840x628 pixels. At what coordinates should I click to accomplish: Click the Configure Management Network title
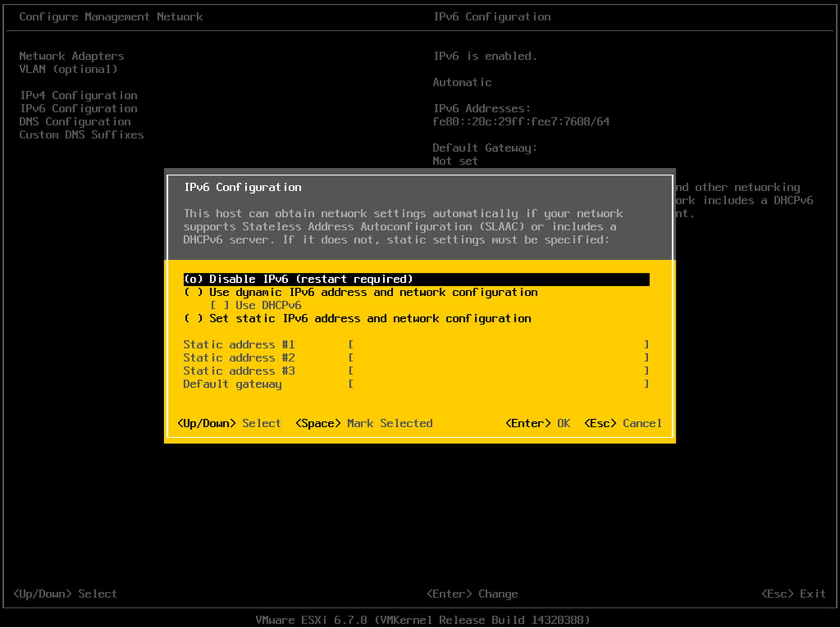pyautogui.click(x=111, y=17)
